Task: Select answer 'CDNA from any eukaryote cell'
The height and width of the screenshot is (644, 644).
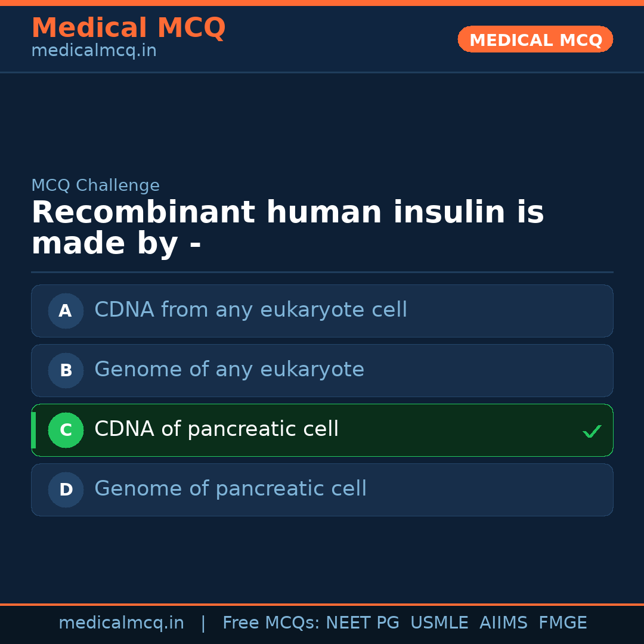Action: click(x=250, y=310)
